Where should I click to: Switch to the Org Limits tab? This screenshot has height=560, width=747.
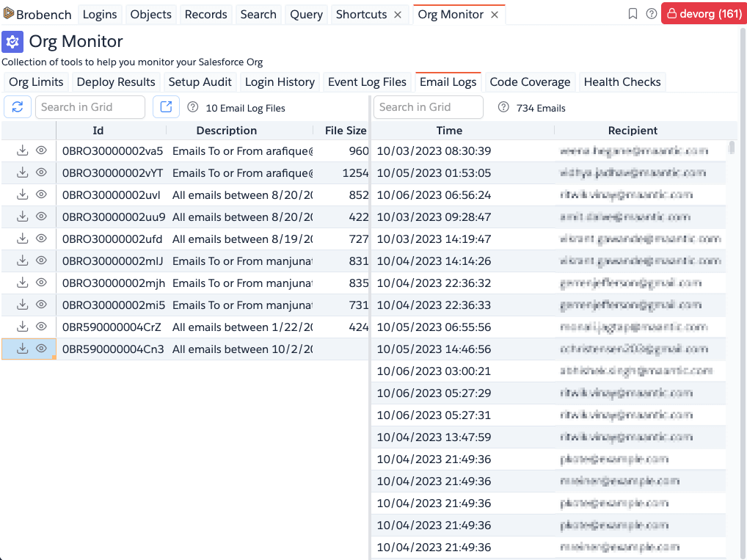tap(36, 82)
